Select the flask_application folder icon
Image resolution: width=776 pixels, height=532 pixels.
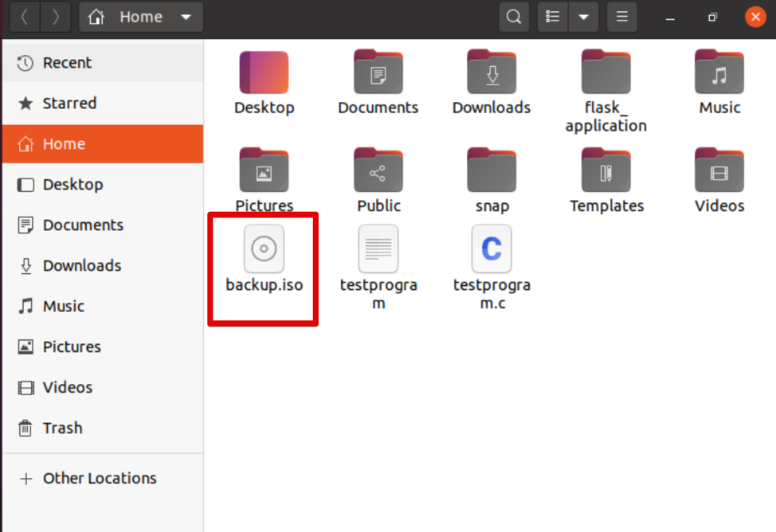pos(606,72)
